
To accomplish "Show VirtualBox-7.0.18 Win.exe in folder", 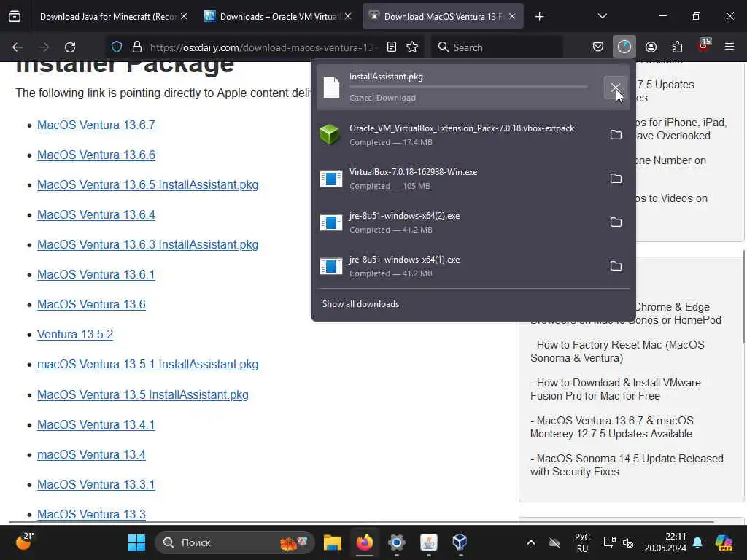I will (x=616, y=179).
